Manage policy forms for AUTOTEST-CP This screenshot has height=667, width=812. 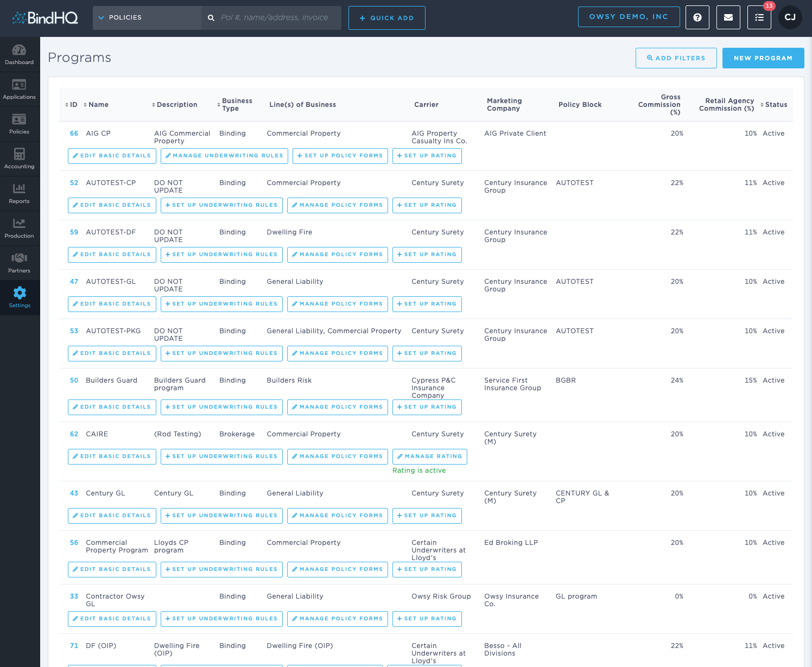tap(338, 205)
